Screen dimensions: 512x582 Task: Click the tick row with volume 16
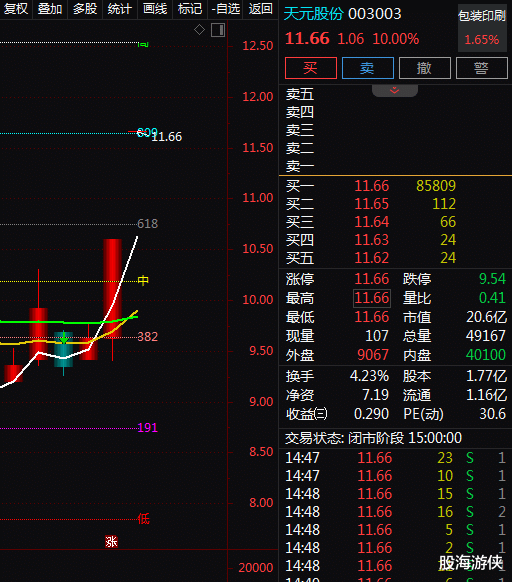click(x=396, y=512)
